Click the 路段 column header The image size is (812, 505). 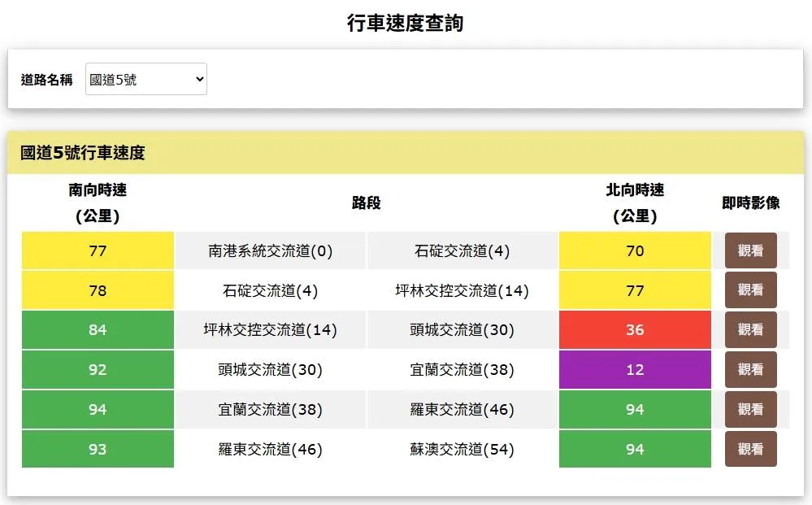pyautogui.click(x=366, y=202)
